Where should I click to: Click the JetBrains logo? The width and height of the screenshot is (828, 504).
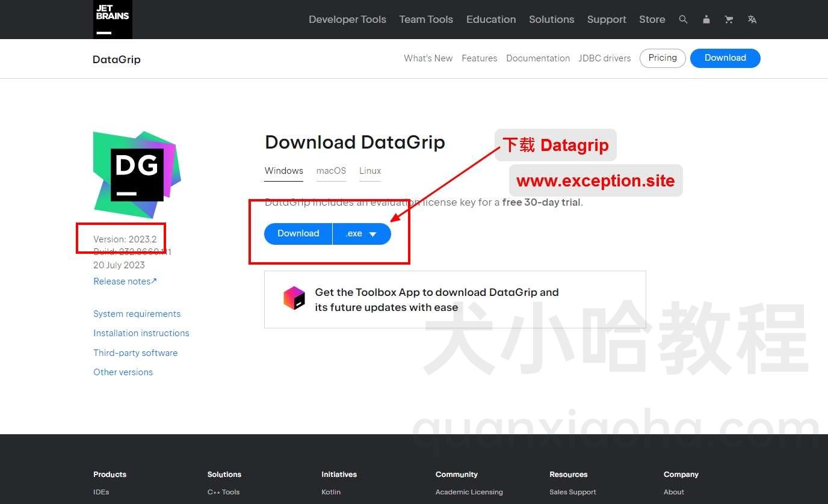[x=113, y=19]
